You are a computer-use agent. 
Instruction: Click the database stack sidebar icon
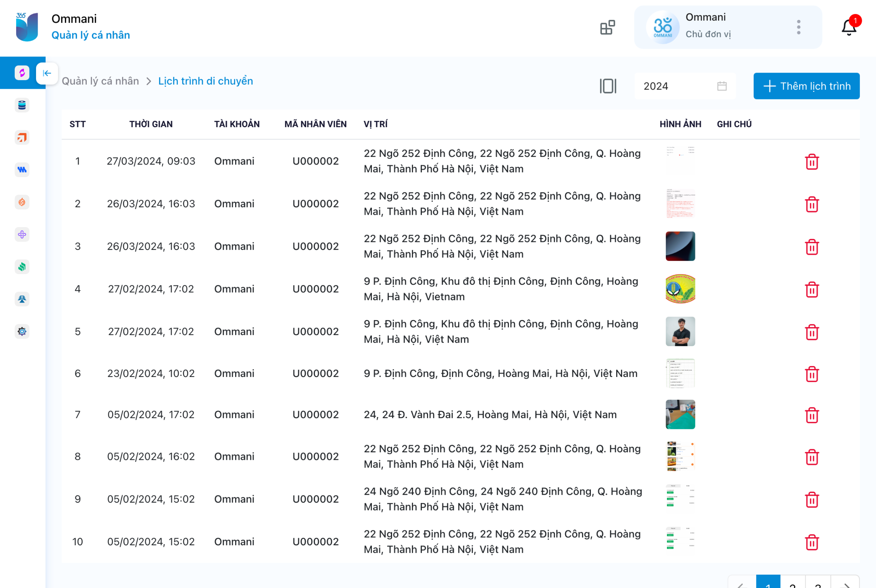22,106
